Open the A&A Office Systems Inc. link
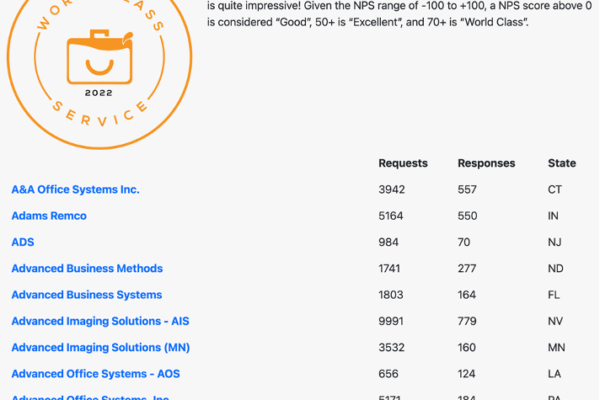Screen dimensions: 600x400 coord(75,189)
